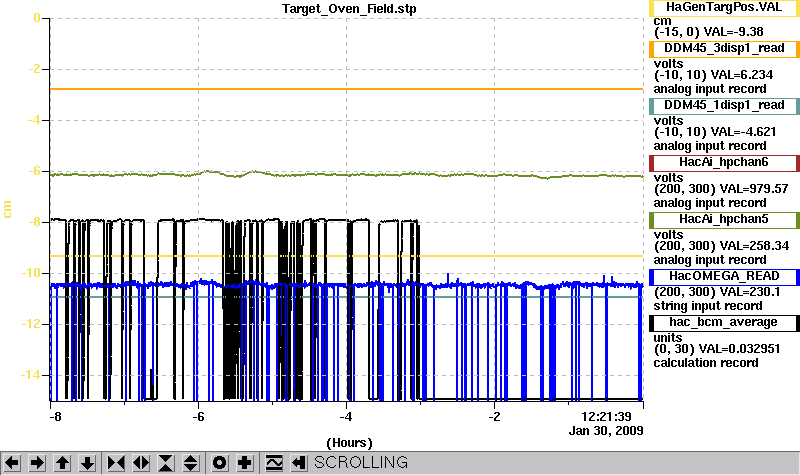Click the (Hours) axis label
The width and height of the screenshot is (800, 475).
click(x=349, y=443)
